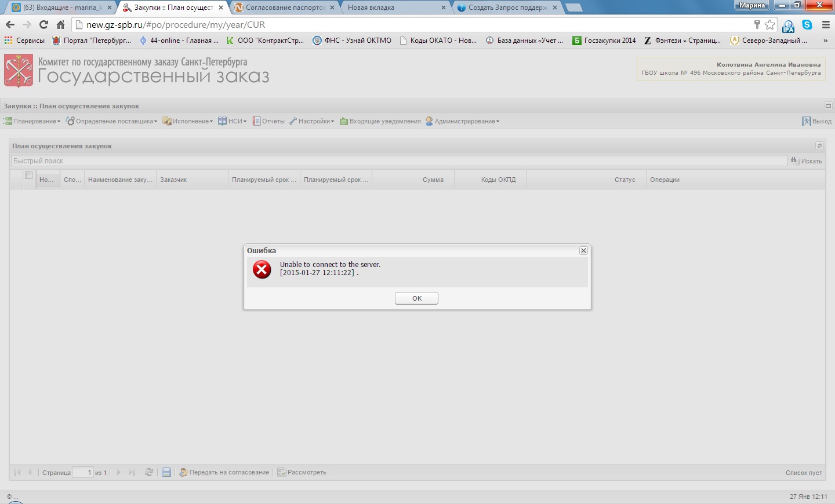Expand the Настройки menu
This screenshot has height=504, width=835.
point(311,121)
